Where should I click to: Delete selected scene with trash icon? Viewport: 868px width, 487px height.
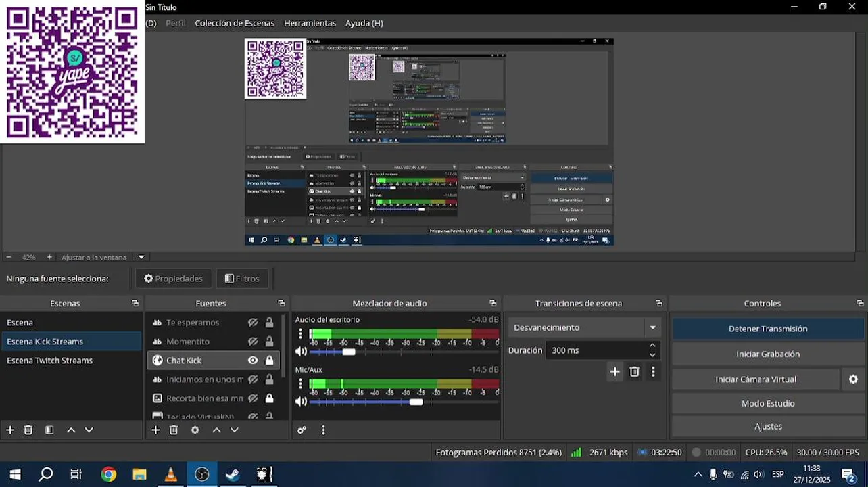(28, 430)
